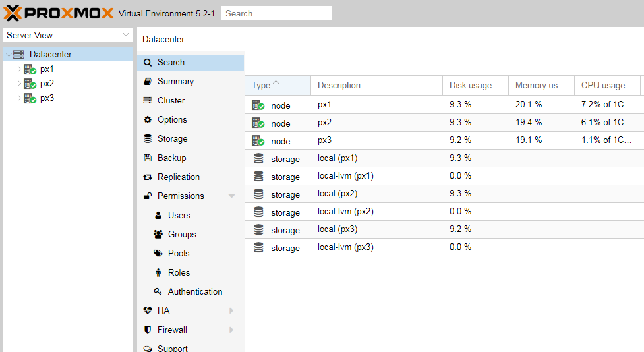
Task: Click the Firewall shield icon
Action: [x=148, y=330]
